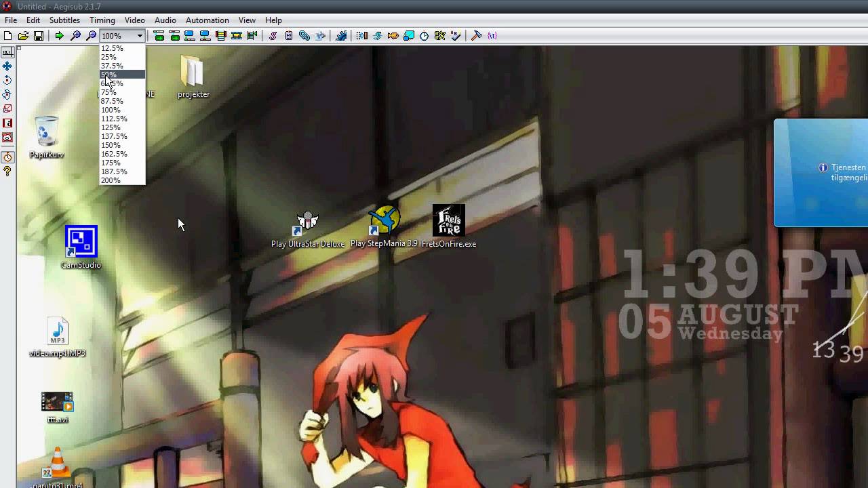
Task: Open the Automation manager icon
Action: tap(341, 36)
